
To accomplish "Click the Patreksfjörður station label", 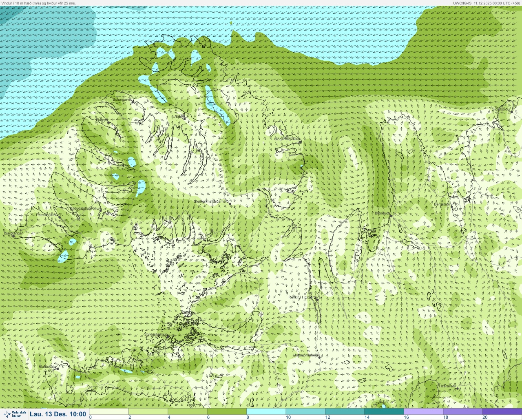I will pos(47,214).
